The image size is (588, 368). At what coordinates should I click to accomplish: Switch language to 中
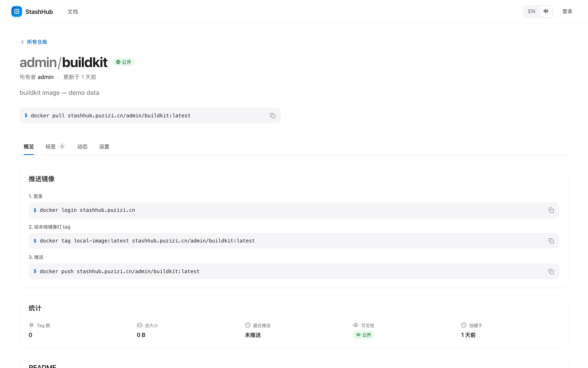pos(546,11)
